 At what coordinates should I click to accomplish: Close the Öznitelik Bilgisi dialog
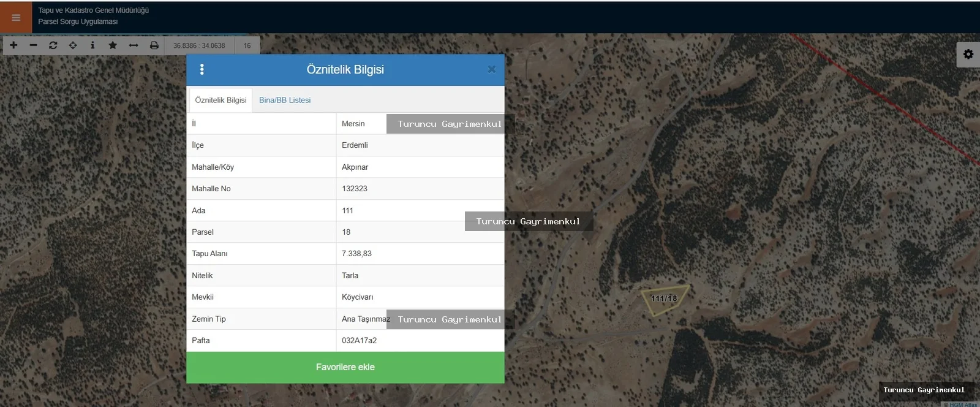[x=491, y=69]
